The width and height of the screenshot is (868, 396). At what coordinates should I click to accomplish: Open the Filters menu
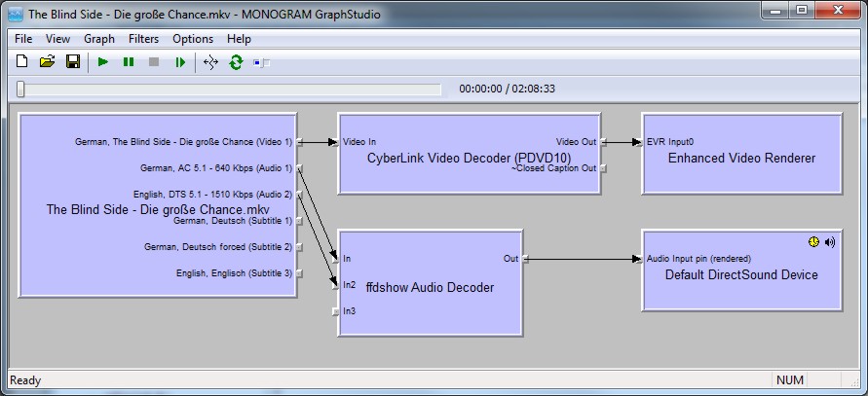(x=144, y=39)
